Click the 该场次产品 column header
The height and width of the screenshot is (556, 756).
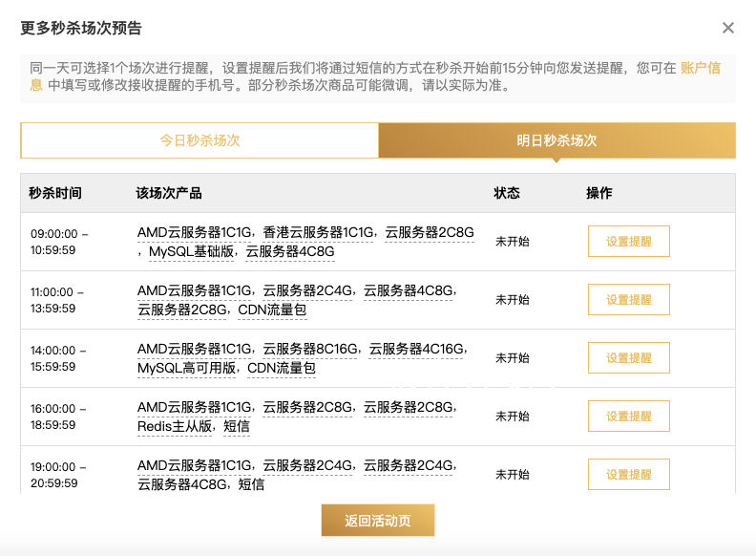pos(169,193)
